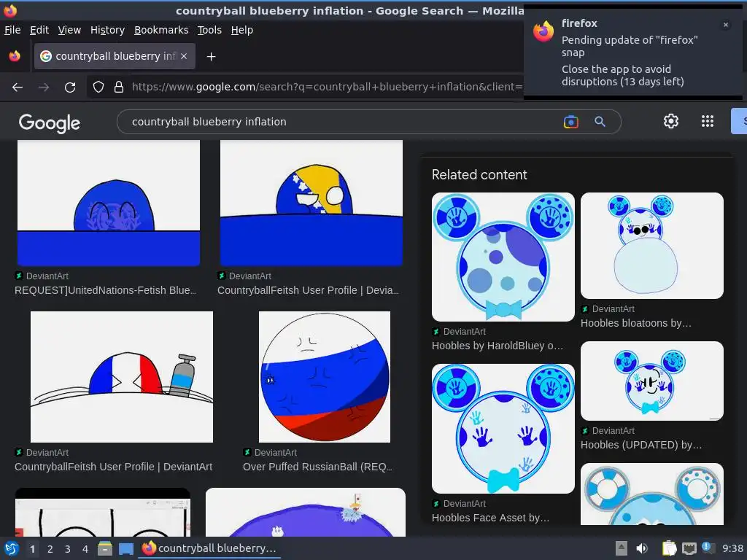This screenshot has width=747, height=560.
Task: Click Hoobles by HaroldBluey caption link
Action: 498,346
